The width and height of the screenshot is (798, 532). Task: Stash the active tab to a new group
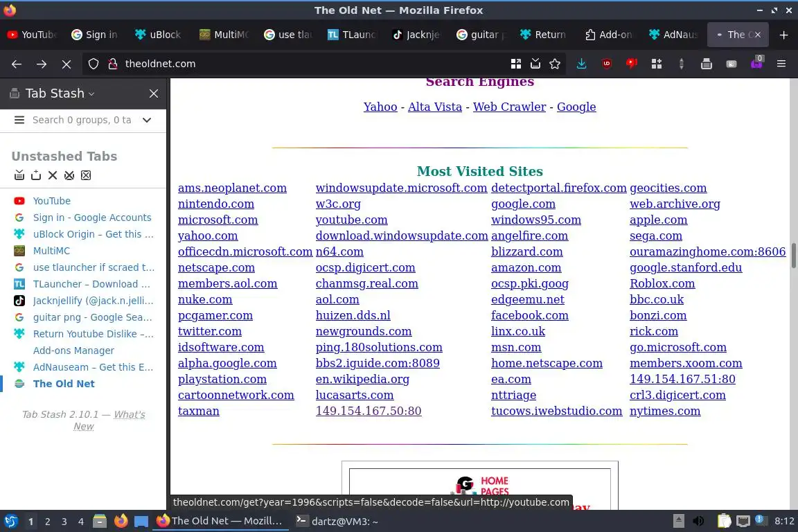(35, 175)
